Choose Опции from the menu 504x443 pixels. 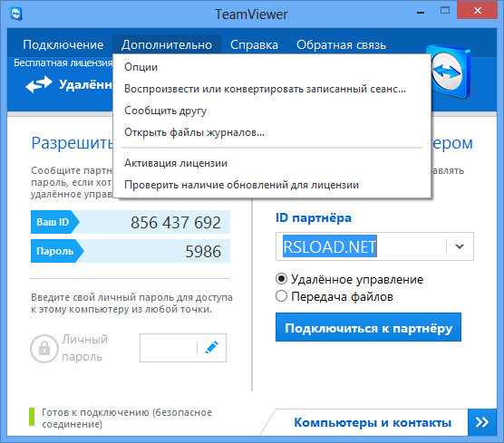coord(272,67)
